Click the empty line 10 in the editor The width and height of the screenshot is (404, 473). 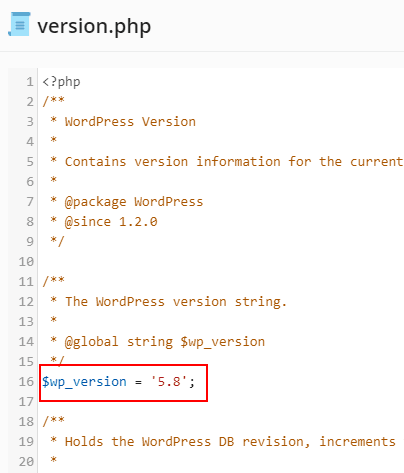221,262
